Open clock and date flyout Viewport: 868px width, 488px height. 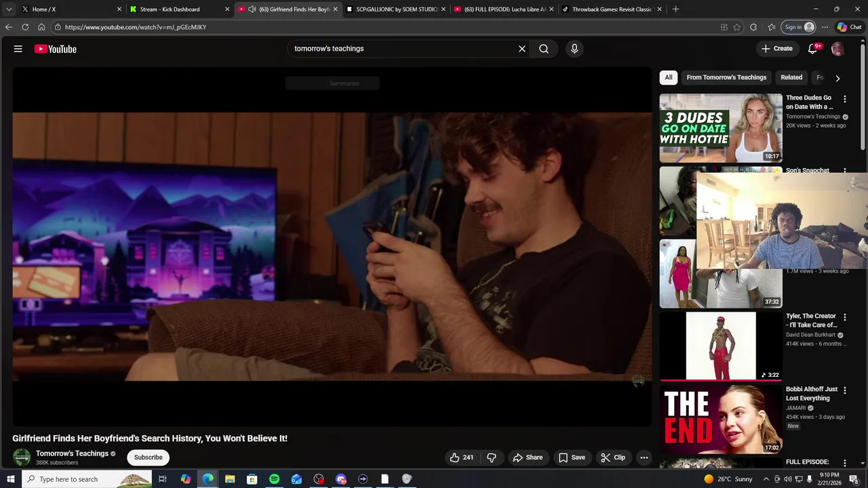(829, 479)
